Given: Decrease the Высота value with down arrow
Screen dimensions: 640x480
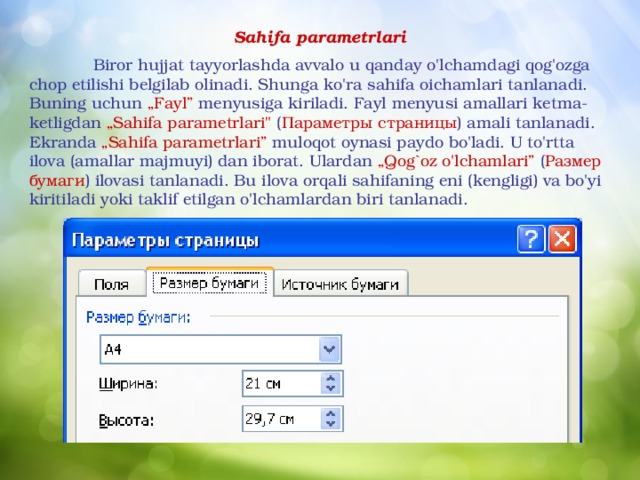Looking at the screenshot, I should pyautogui.click(x=331, y=424).
